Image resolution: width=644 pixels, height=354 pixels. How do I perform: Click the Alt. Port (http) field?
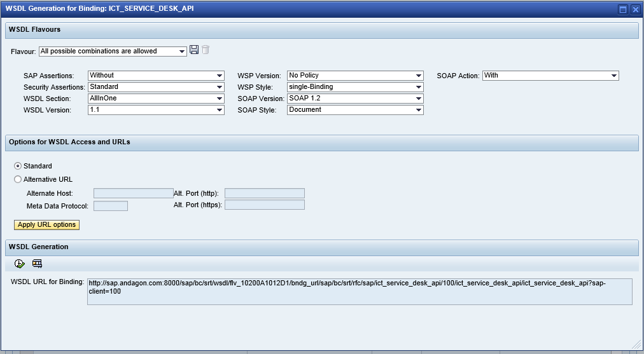tap(264, 193)
